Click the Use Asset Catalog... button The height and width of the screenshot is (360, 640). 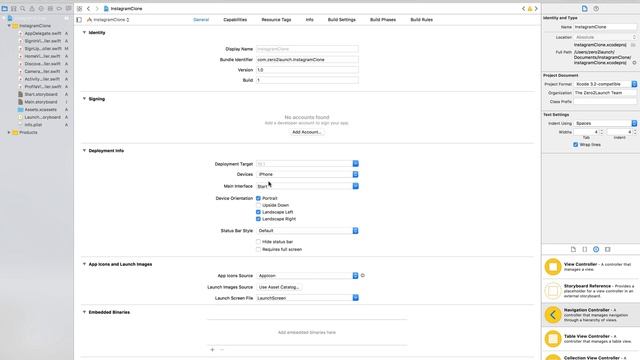279,287
